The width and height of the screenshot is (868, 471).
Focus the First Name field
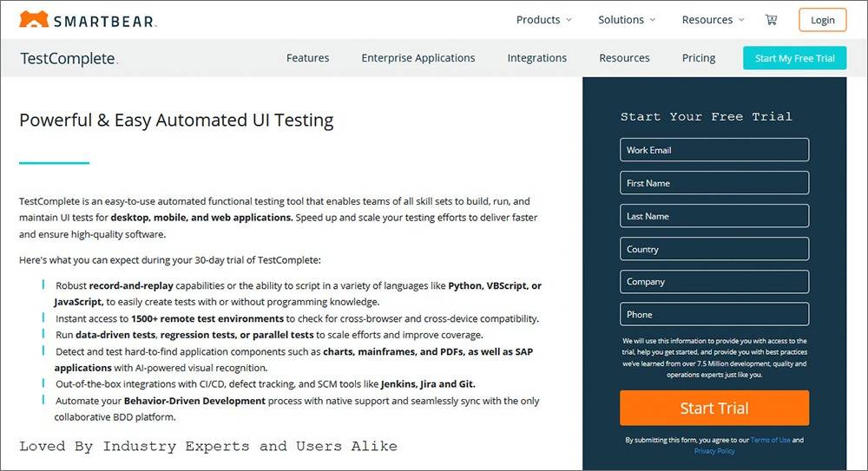[714, 183]
